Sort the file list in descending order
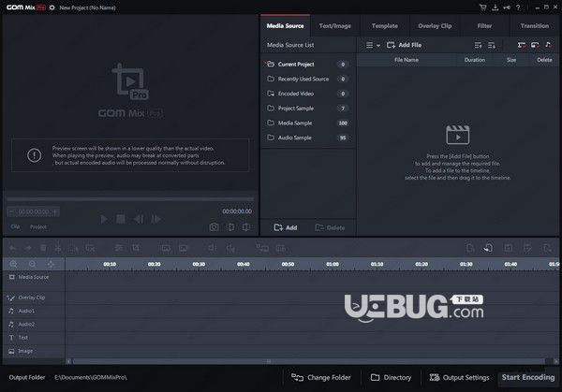The image size is (562, 392). point(492,45)
